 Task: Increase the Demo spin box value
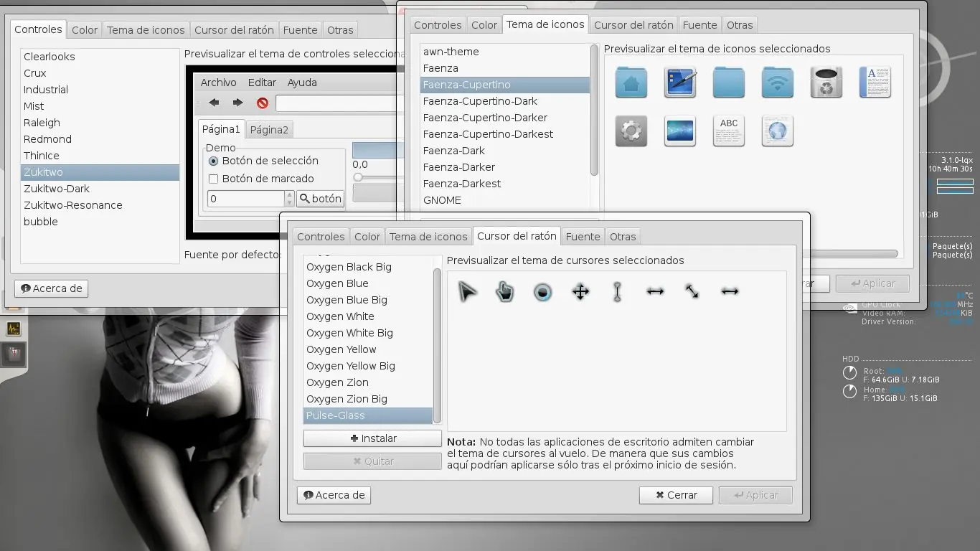point(290,194)
